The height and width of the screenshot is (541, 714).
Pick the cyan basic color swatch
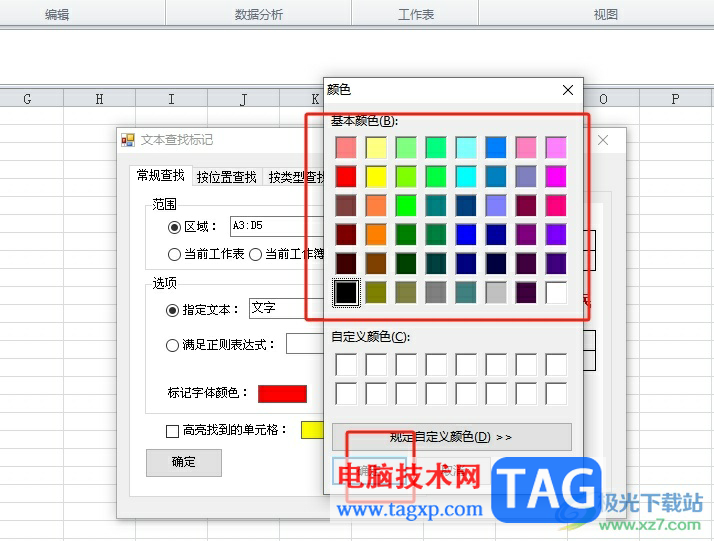[466, 176]
